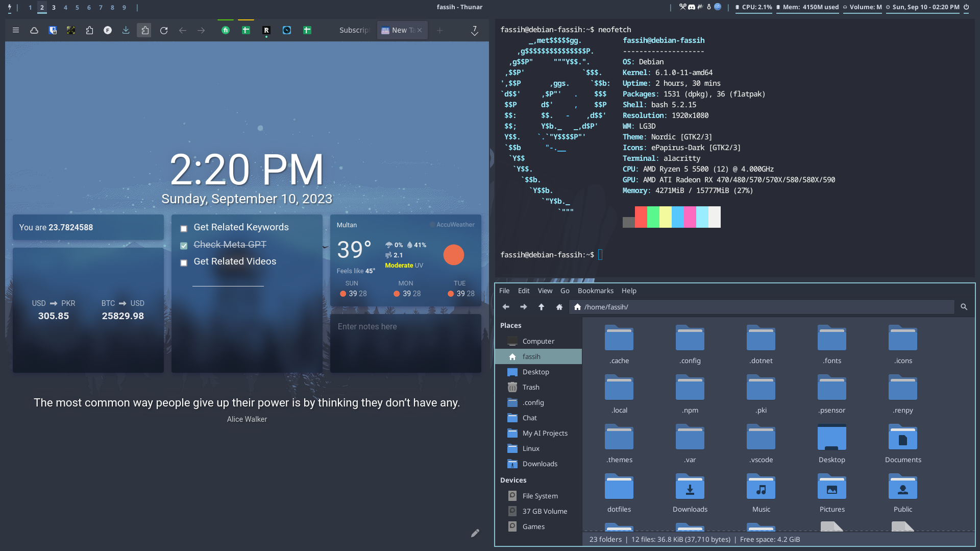
Task: Select Downloads in Thunar sidebar
Action: pyautogui.click(x=538, y=464)
